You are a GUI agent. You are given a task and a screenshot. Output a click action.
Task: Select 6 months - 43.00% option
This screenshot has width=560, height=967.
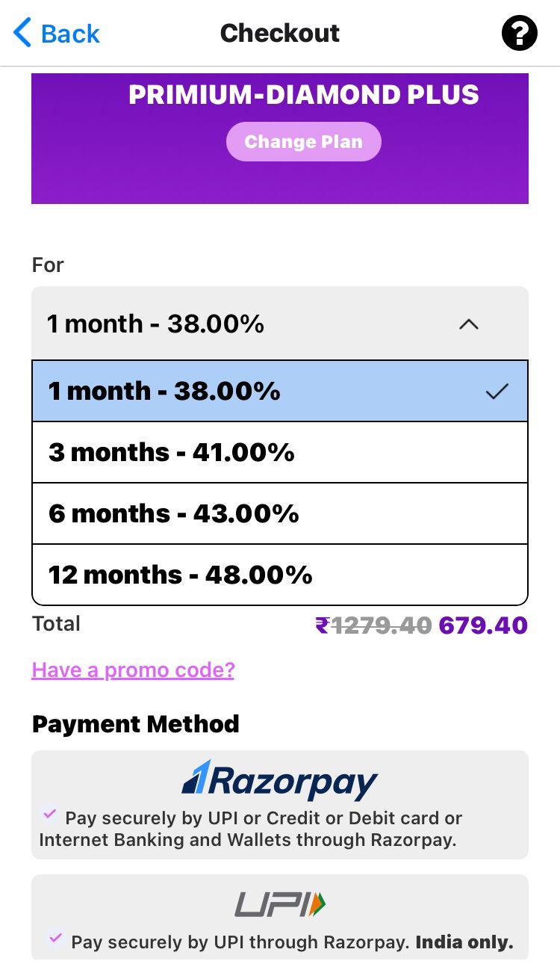point(174,514)
